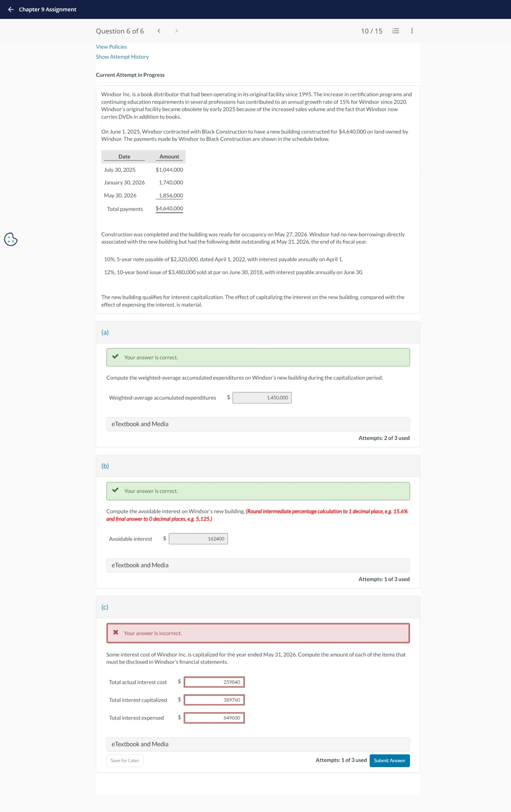Open Show Attempt History link

tap(122, 57)
